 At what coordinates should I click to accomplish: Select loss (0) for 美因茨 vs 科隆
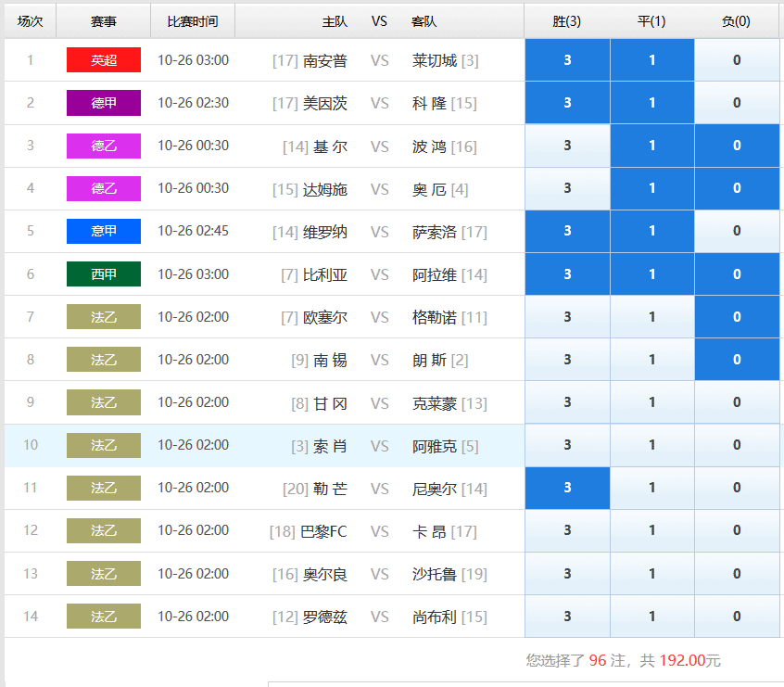tap(737, 103)
